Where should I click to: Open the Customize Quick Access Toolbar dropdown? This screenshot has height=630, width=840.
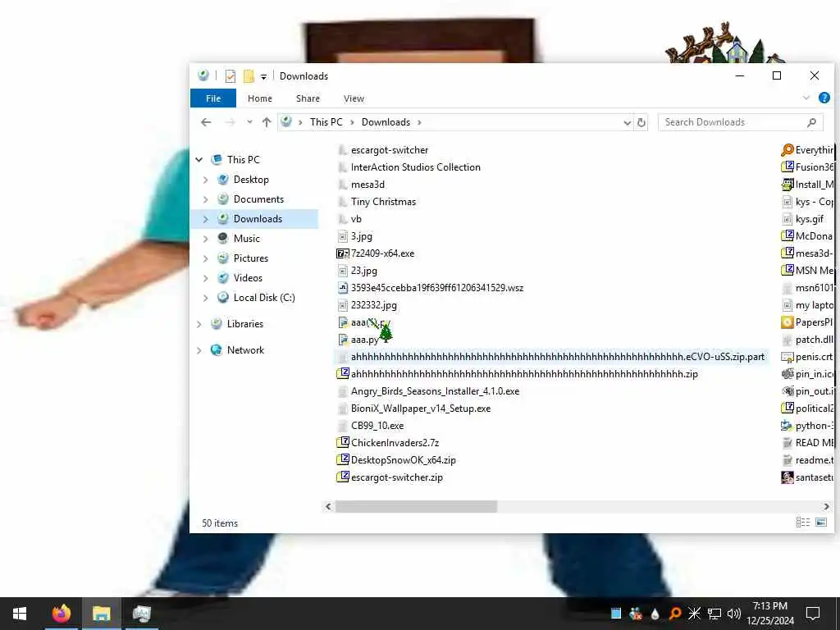[x=263, y=77]
